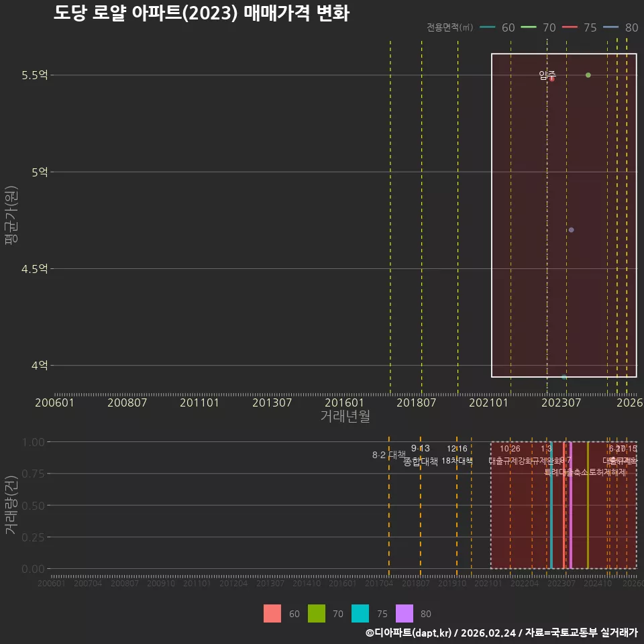
Task: Click the 0.50 label on volume axis
Action: 33,506
